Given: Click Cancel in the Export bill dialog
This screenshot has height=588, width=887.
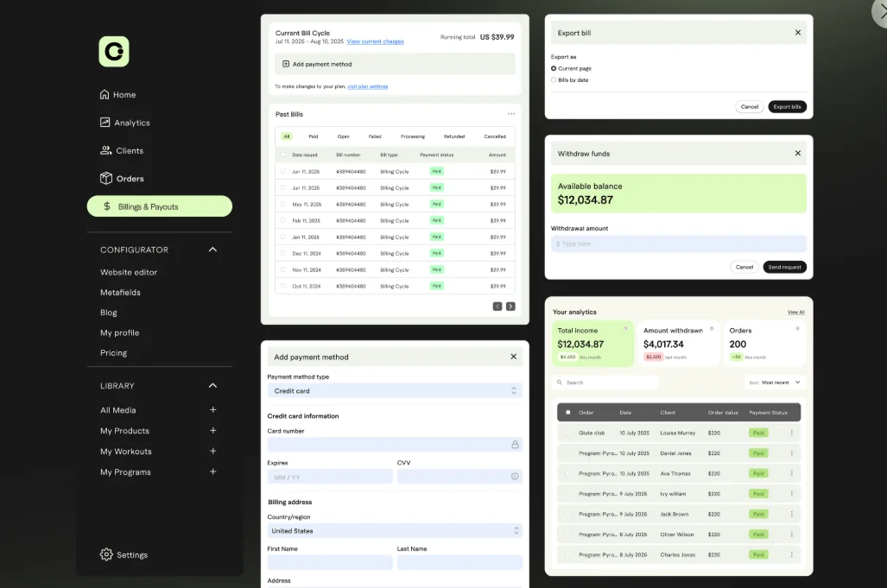Looking at the screenshot, I should click(750, 107).
